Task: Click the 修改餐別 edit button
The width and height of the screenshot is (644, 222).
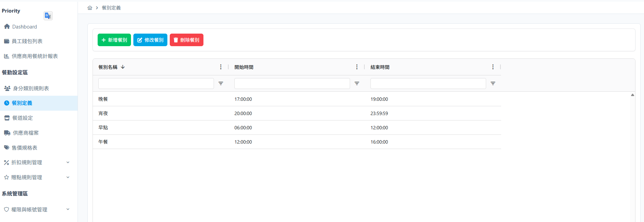Action: pyautogui.click(x=150, y=40)
